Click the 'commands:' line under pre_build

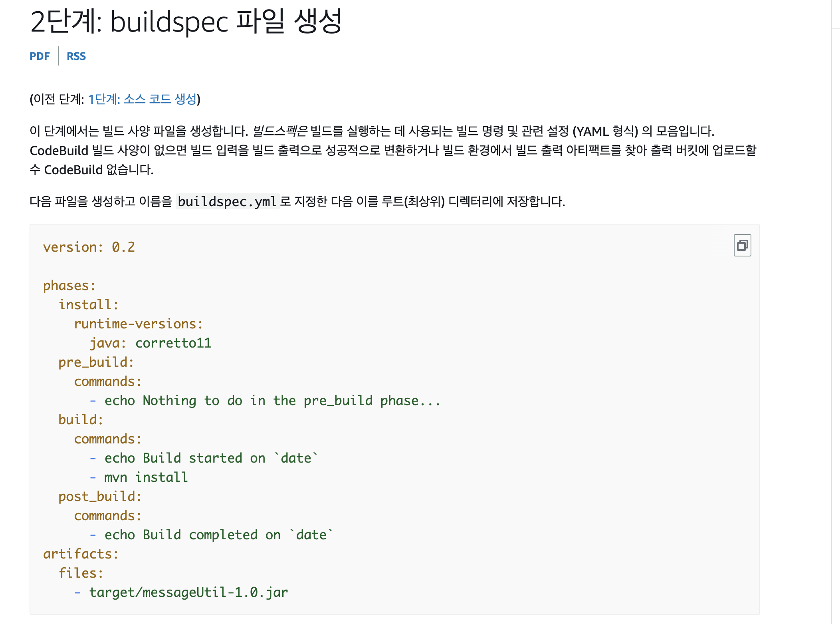point(108,382)
